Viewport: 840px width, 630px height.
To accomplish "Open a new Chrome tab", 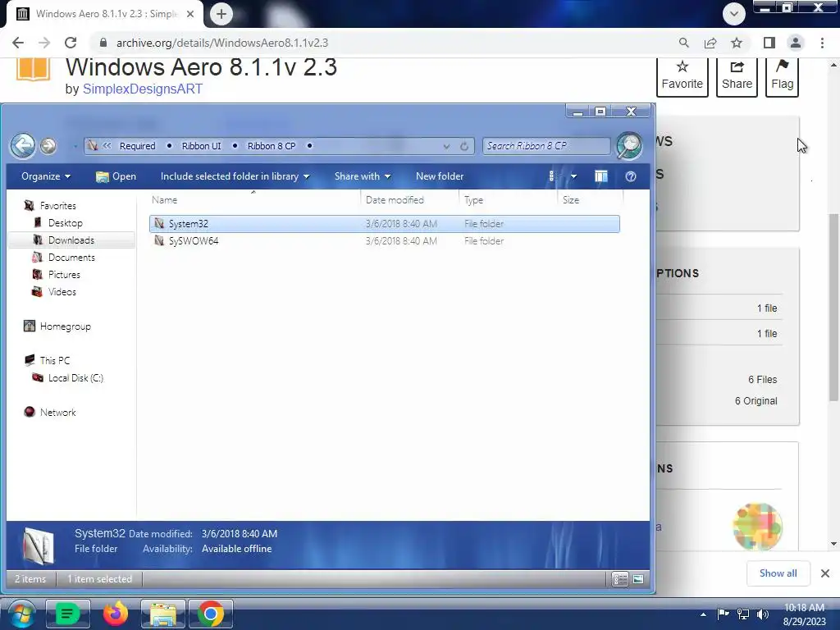I will 221,14.
